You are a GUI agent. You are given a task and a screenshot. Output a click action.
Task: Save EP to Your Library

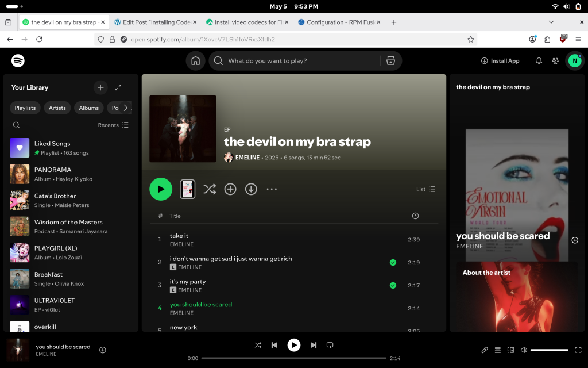click(230, 189)
